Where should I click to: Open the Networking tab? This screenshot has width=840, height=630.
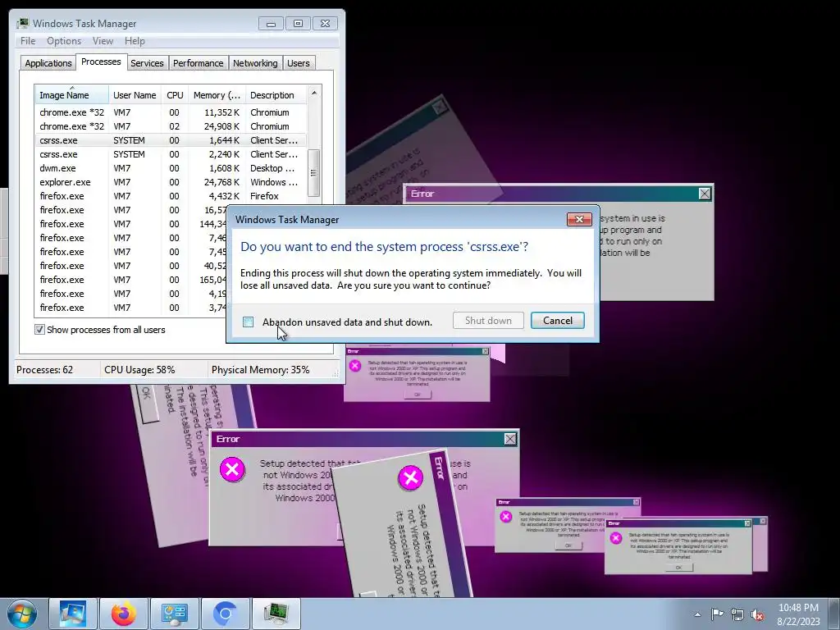[x=255, y=63]
